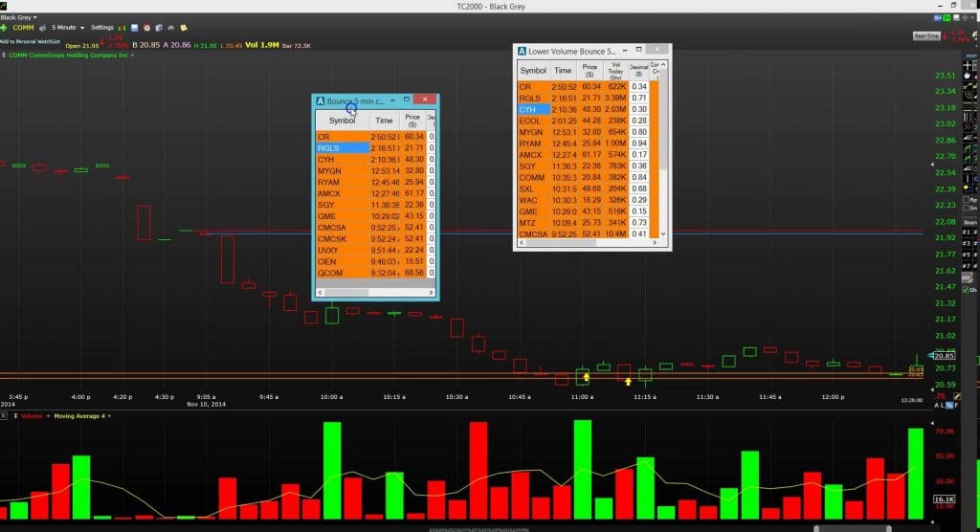Click the copy pages icon in chart toolbar
The image size is (980, 532).
point(159,28)
